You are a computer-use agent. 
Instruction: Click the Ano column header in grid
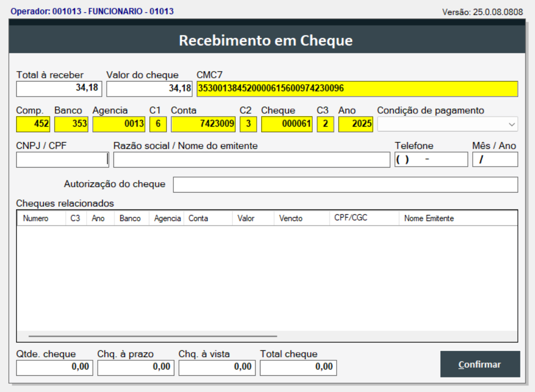pos(101,218)
